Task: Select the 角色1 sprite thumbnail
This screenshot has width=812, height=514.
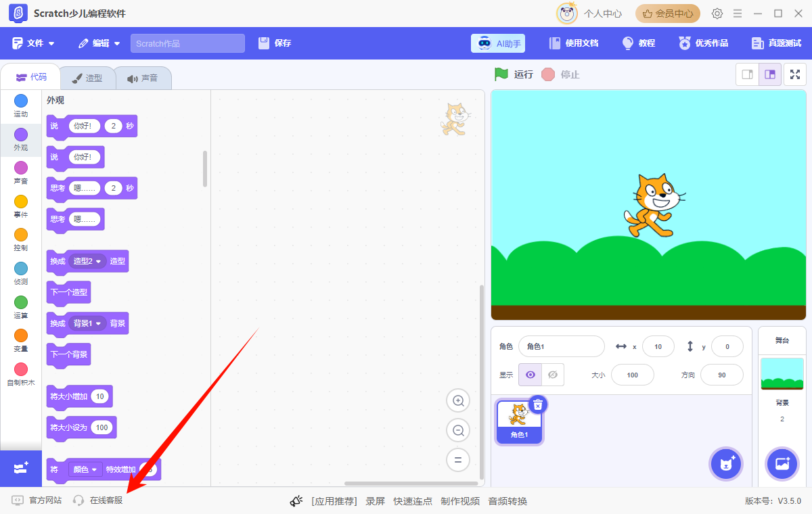Action: point(518,419)
